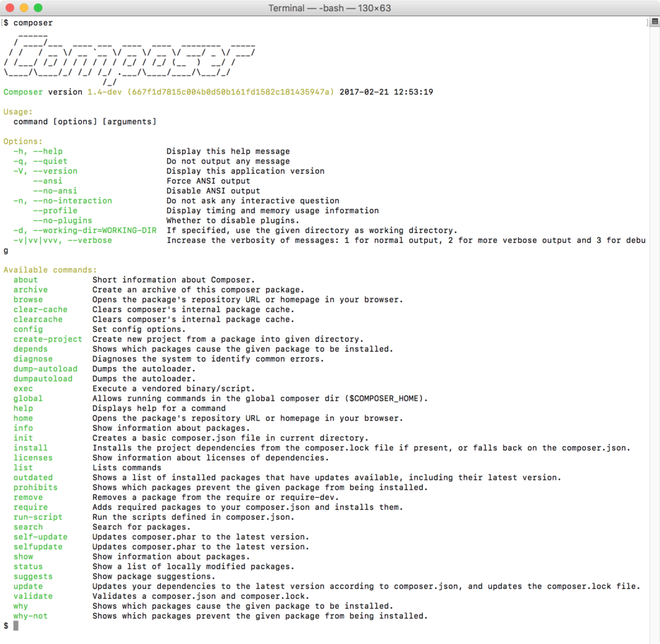The image size is (660, 644).
Task: Click the cursor block at bottom prompt
Action: (x=16, y=626)
